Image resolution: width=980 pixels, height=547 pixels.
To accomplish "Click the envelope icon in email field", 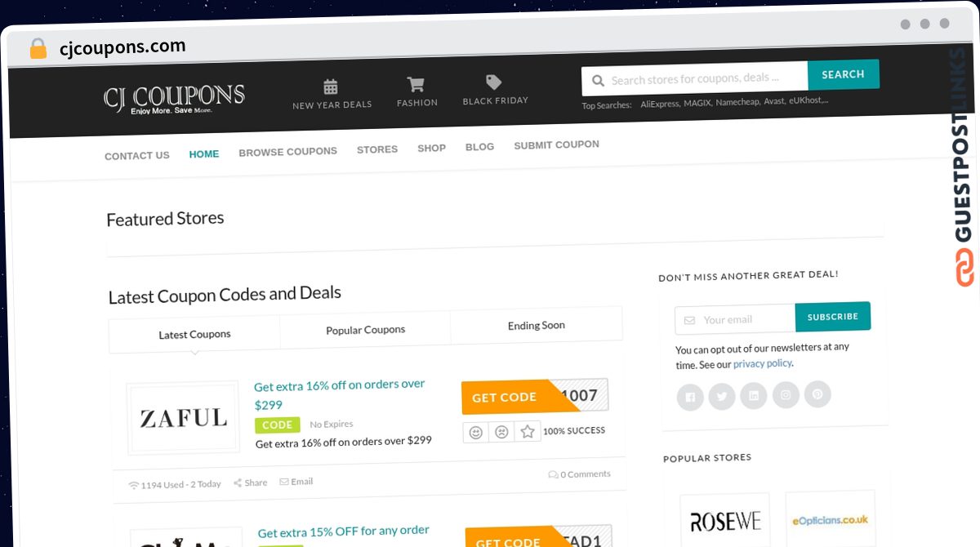I will (690, 320).
